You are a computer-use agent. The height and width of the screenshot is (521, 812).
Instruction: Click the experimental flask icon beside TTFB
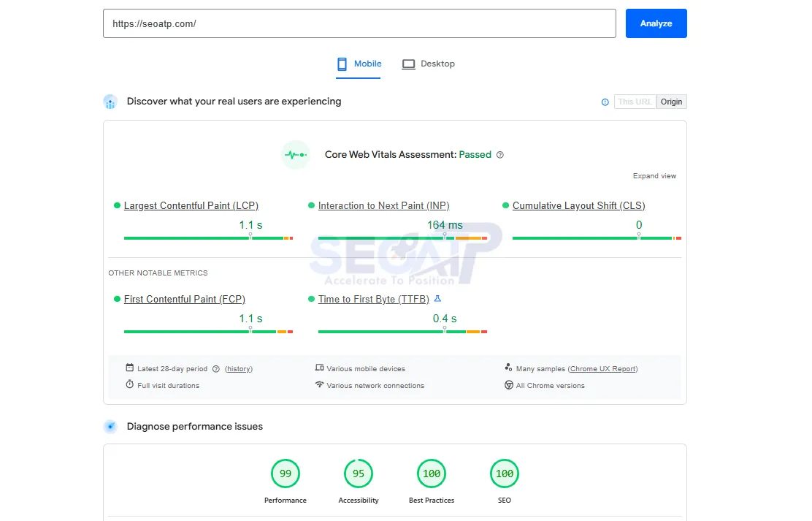[x=437, y=298]
